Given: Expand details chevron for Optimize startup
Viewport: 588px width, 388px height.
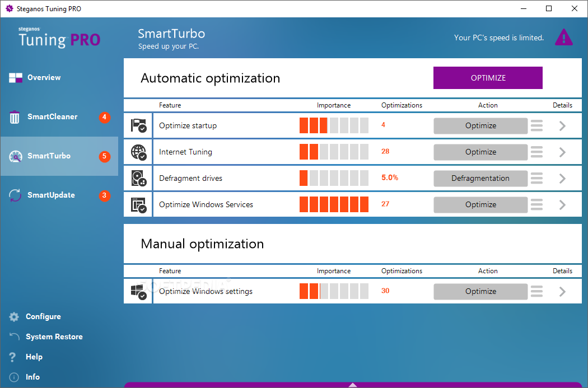Looking at the screenshot, I should pos(562,126).
